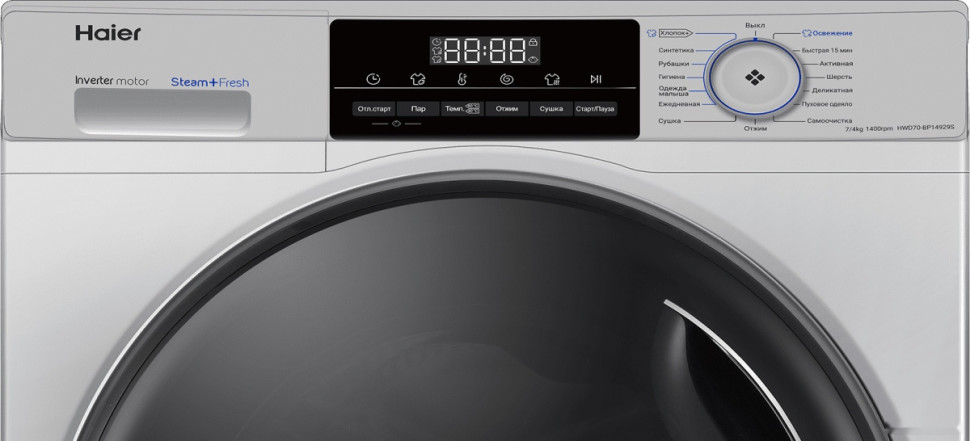Tap the temperature thermometer icon

coord(462,79)
